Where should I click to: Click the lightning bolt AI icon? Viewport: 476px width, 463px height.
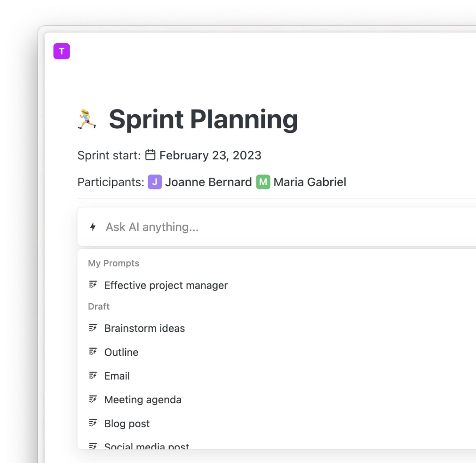pyautogui.click(x=93, y=227)
